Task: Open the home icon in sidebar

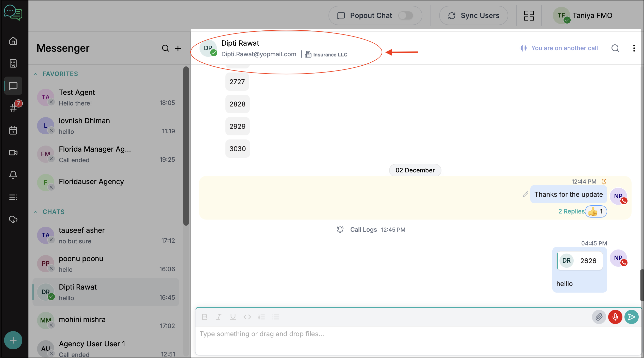Action: coord(13,41)
